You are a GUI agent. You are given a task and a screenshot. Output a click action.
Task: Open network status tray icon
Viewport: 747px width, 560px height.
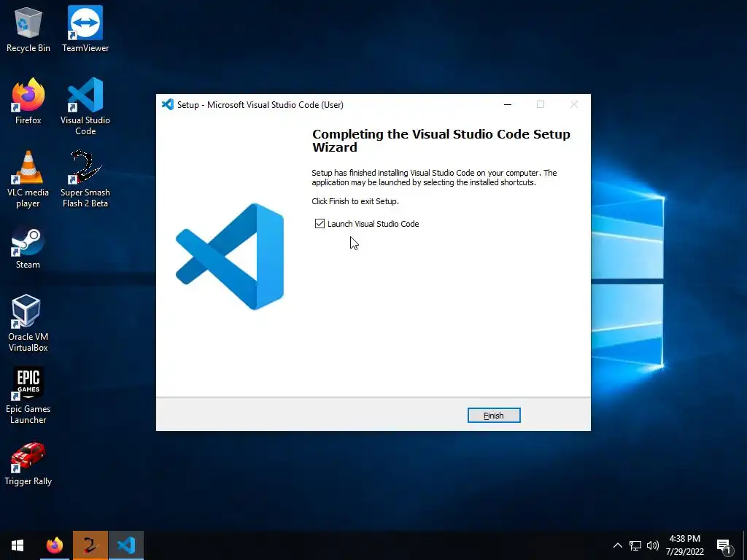click(635, 545)
